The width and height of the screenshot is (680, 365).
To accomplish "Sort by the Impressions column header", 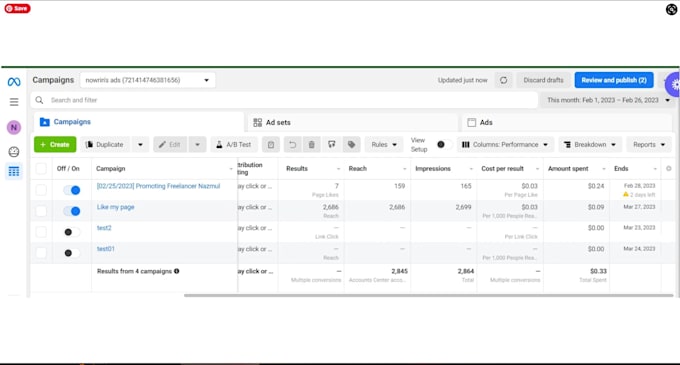I will click(x=443, y=169).
